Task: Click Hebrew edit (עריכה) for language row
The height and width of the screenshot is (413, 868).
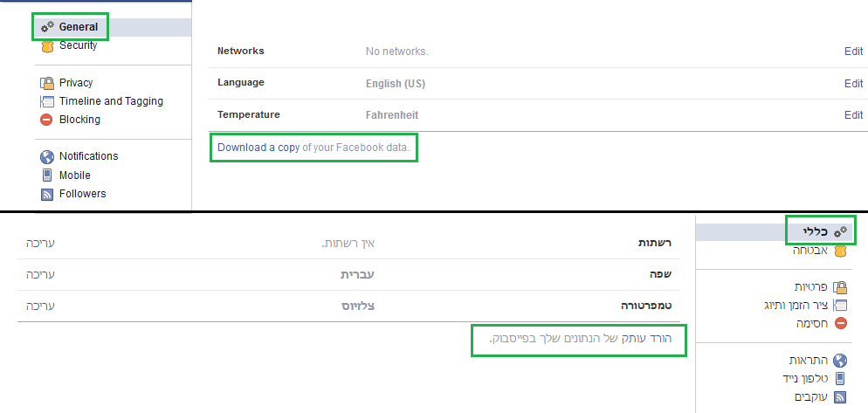Action: (36, 274)
